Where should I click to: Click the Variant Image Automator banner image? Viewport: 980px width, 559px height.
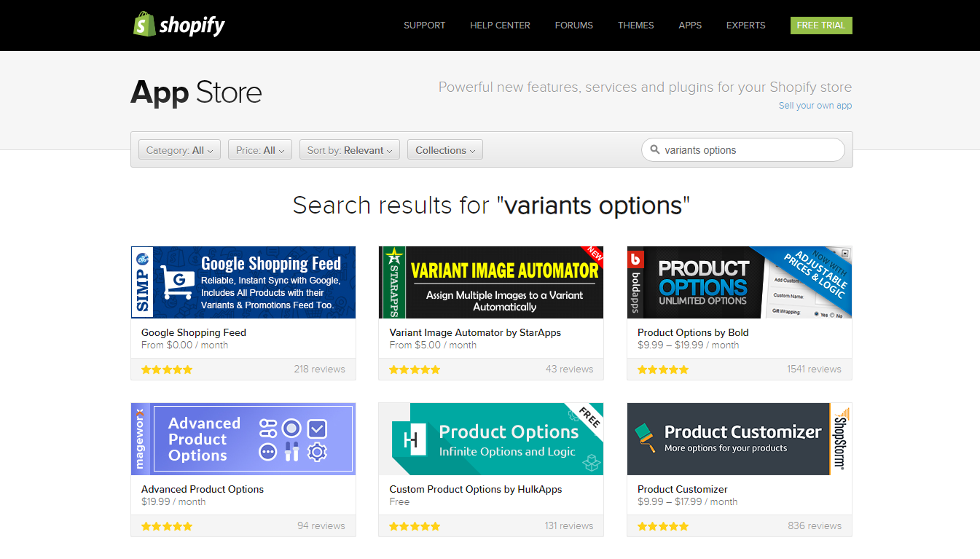pos(491,282)
